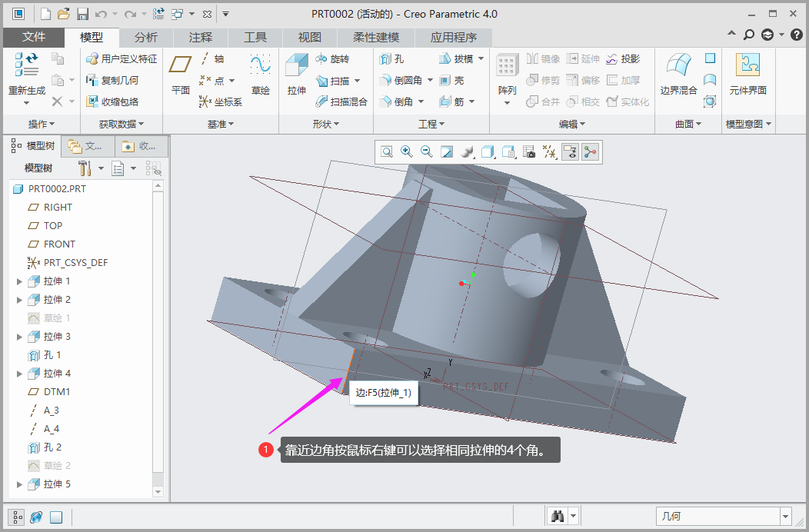Toggle datum display filters in view toolbar

coord(550,152)
